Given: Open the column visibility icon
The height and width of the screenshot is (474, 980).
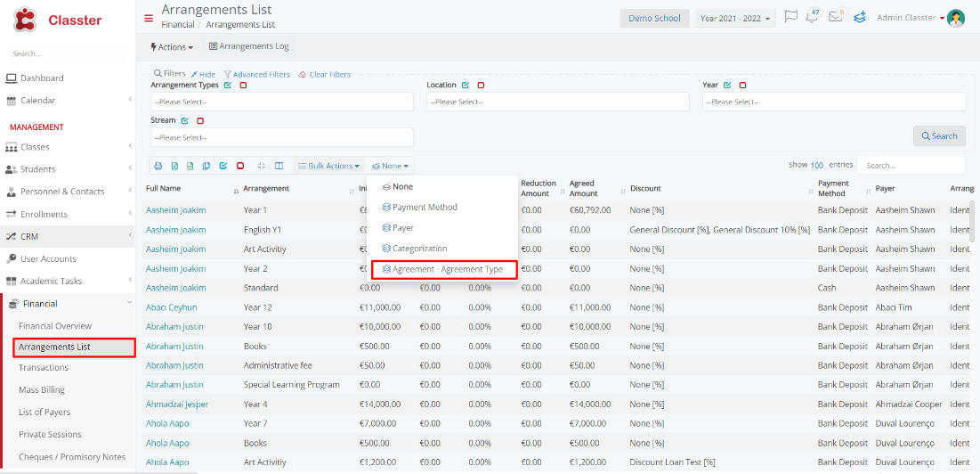Looking at the screenshot, I should point(279,166).
